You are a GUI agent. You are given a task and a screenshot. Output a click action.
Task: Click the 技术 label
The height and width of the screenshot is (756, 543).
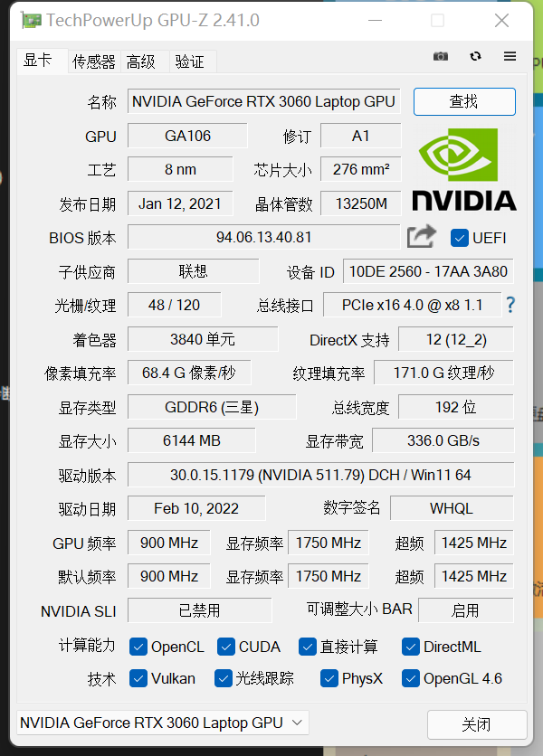click(102, 679)
